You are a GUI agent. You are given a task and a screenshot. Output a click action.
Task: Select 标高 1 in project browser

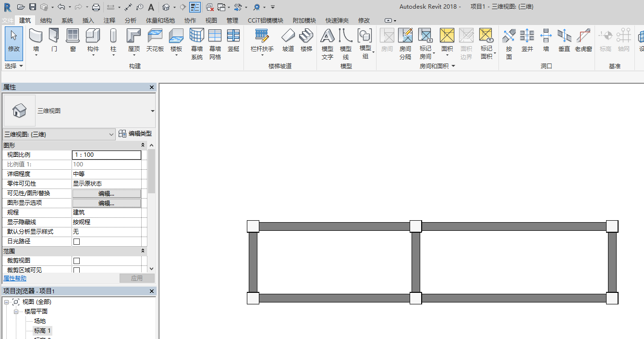click(42, 331)
